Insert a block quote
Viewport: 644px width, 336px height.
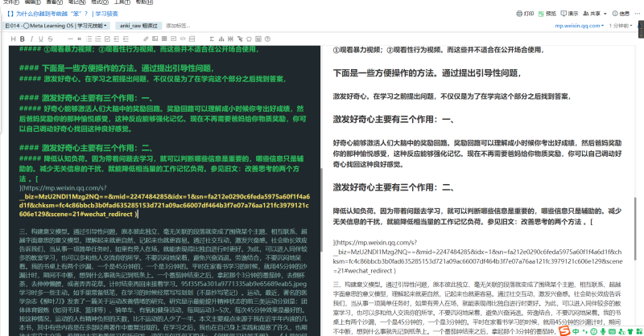[79, 39]
